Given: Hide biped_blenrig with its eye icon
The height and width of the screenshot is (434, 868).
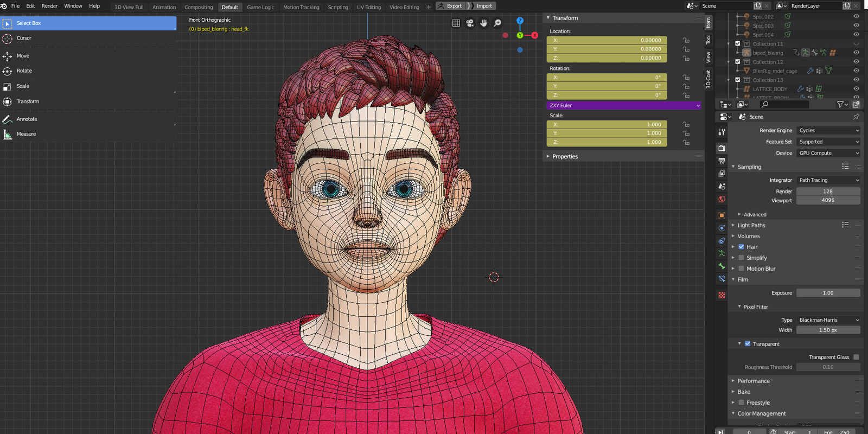Looking at the screenshot, I should coord(856,53).
